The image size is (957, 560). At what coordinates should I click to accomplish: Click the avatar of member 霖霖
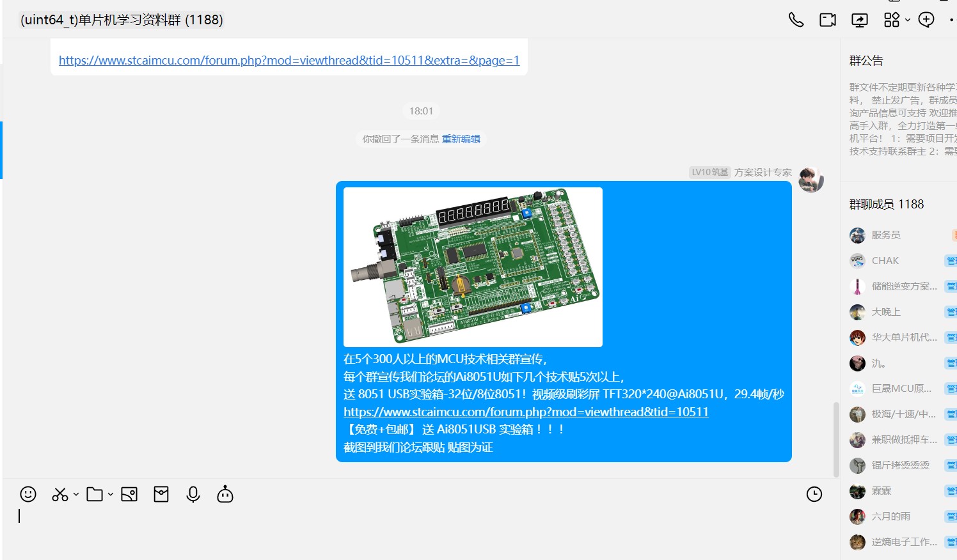click(x=858, y=491)
